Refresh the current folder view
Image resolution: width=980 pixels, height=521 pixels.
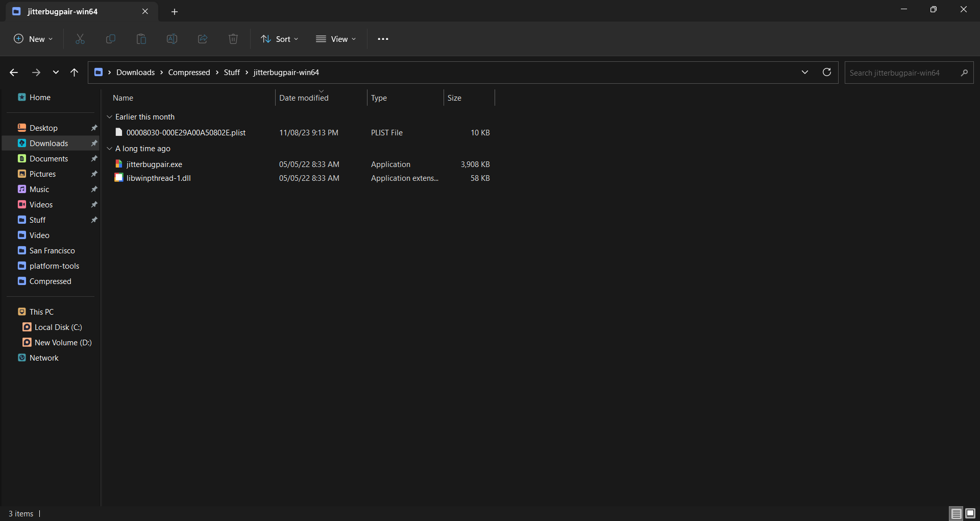(x=827, y=73)
